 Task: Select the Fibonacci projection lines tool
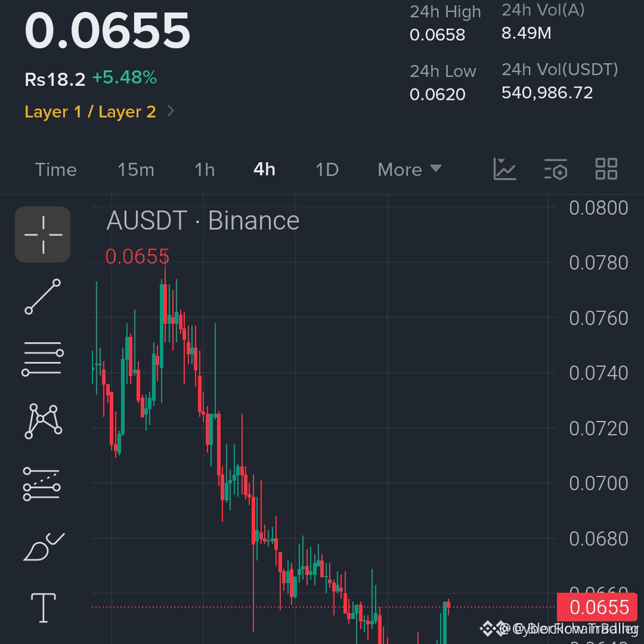click(42, 484)
